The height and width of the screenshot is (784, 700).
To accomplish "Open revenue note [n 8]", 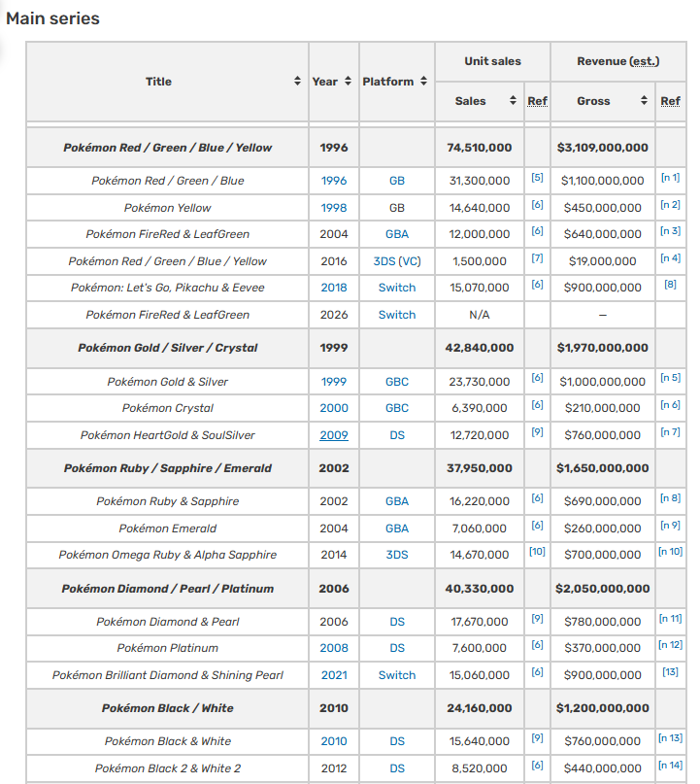I will click(x=670, y=498).
